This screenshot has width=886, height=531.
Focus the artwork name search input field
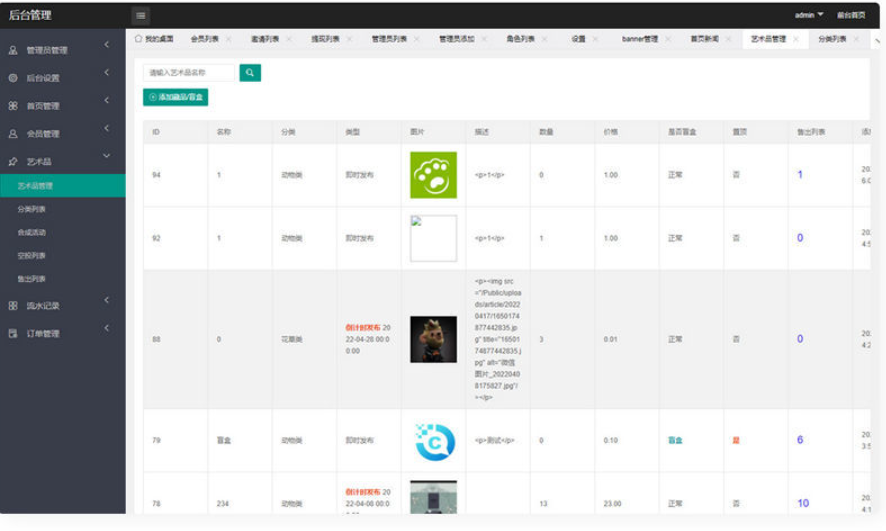point(189,72)
